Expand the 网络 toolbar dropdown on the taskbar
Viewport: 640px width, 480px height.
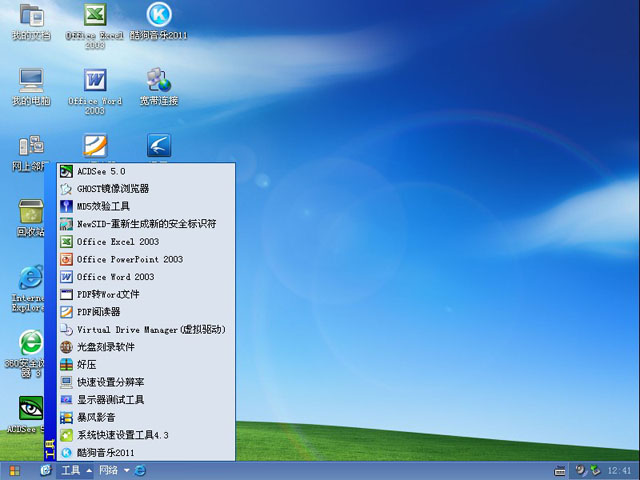(x=126, y=470)
